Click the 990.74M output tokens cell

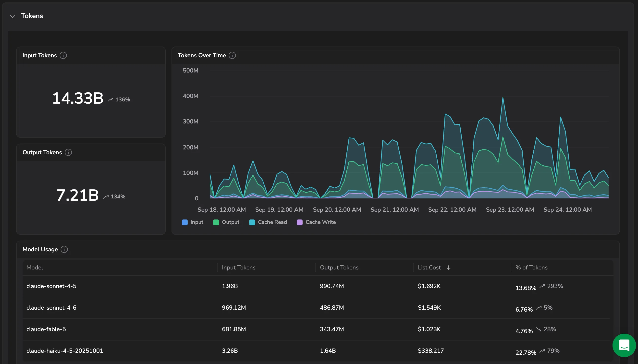click(x=332, y=286)
